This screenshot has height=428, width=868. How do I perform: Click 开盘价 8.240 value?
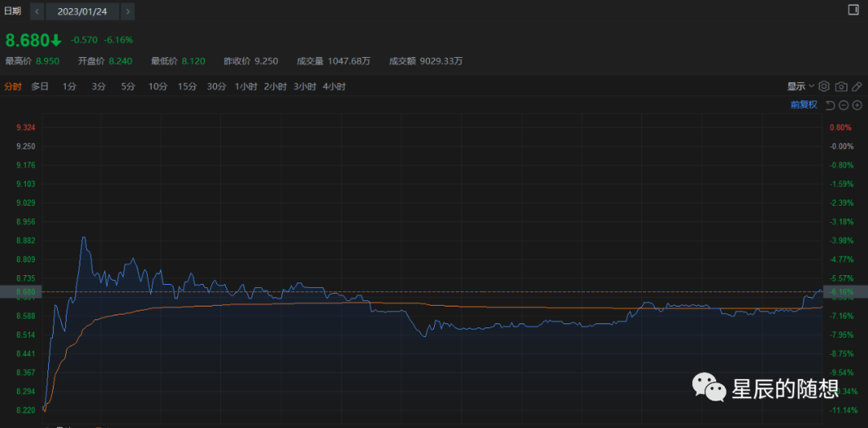click(120, 61)
